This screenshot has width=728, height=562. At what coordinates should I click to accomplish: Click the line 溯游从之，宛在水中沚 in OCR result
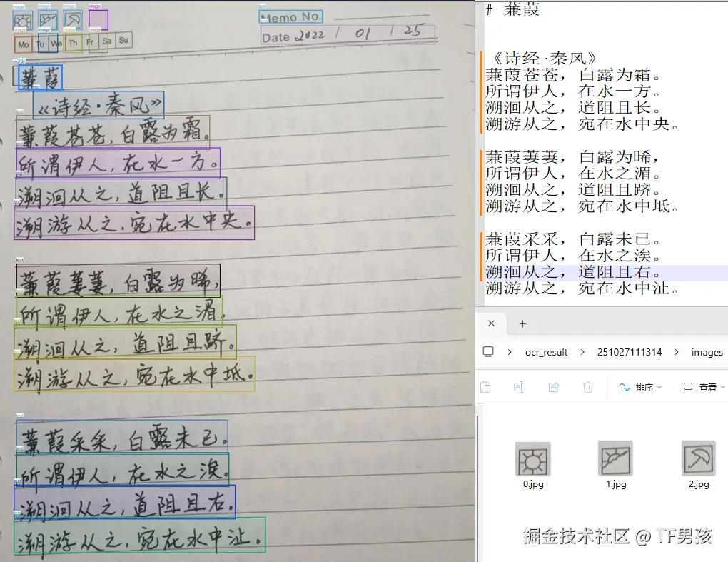(582, 288)
